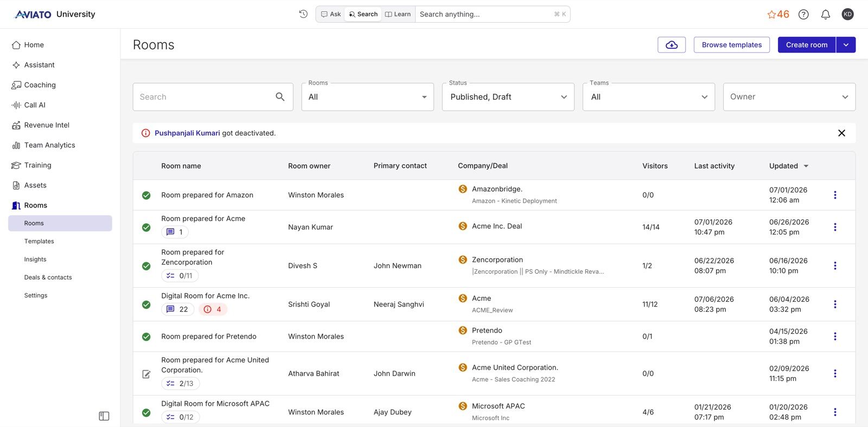This screenshot has height=427, width=868.
Task: Open the help question mark icon
Action: pos(803,15)
